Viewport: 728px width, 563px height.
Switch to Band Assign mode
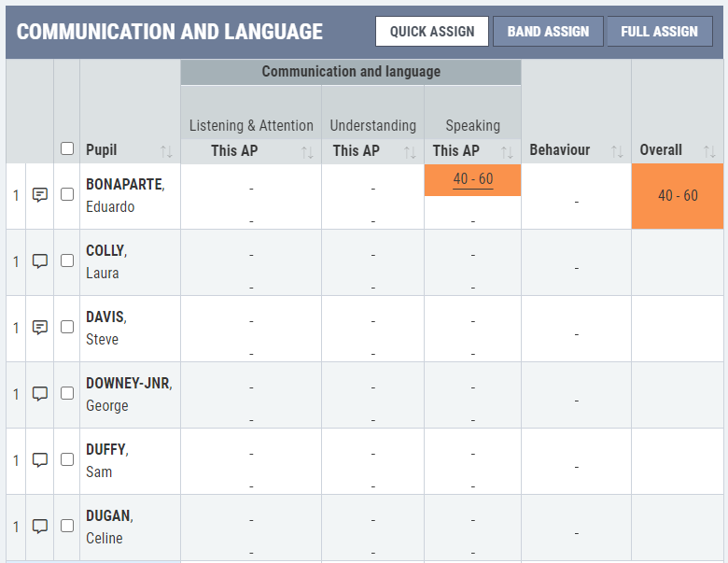548,32
